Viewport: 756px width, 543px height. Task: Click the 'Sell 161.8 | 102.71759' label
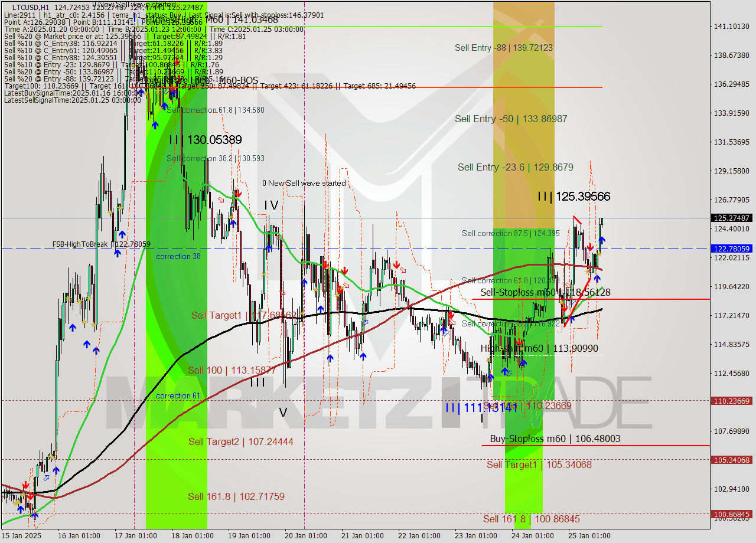236,496
